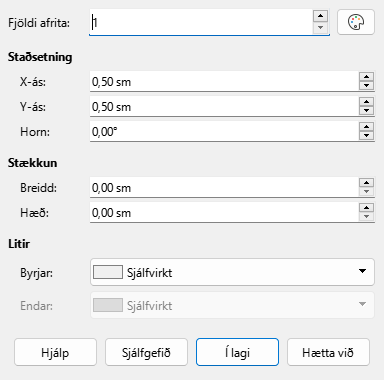Click the Byrjar color swatch preview
This screenshot has height=380, width=384.
pos(108,272)
